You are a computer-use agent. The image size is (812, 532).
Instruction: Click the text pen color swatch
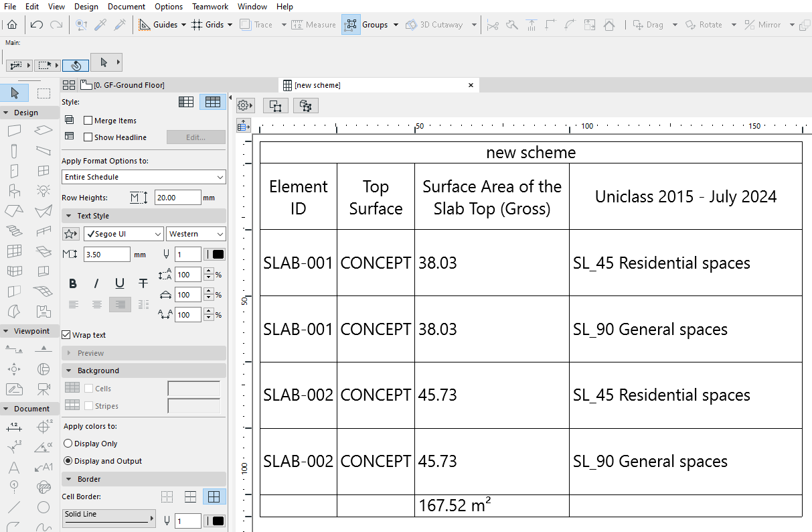click(x=215, y=254)
